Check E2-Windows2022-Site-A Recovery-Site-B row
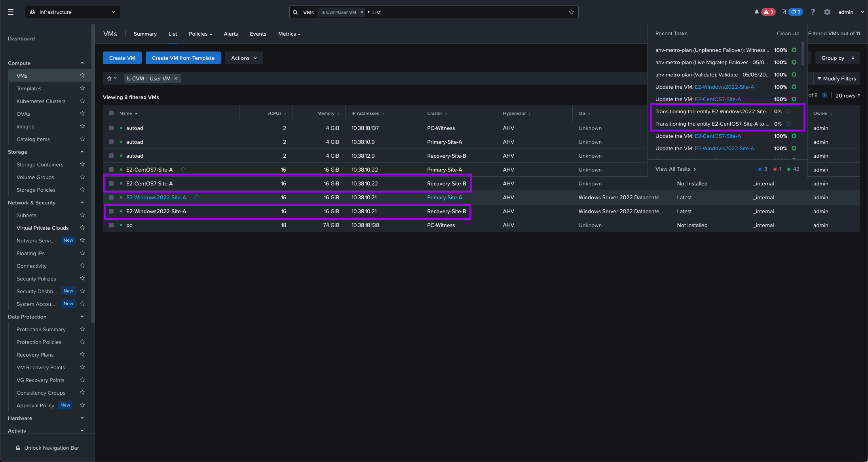This screenshot has height=462, width=868. tap(111, 211)
